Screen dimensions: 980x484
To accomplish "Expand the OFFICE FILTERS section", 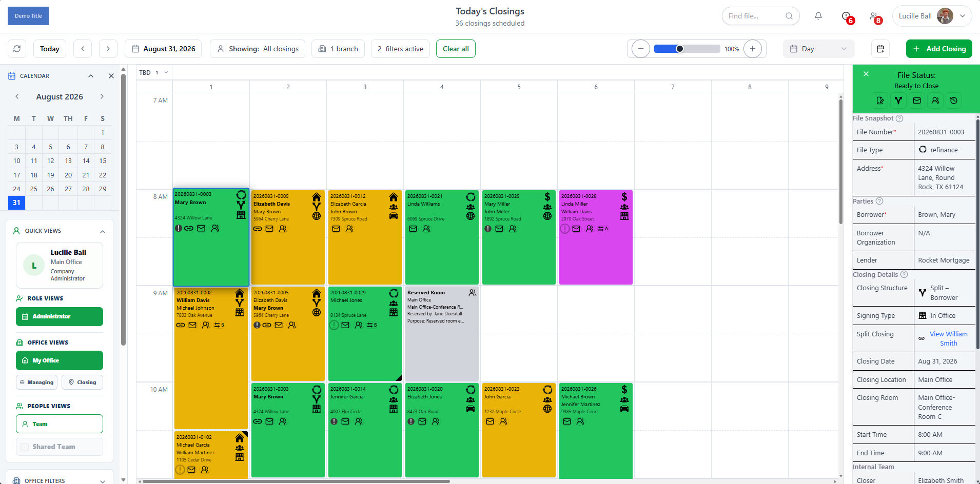I will (x=103, y=481).
